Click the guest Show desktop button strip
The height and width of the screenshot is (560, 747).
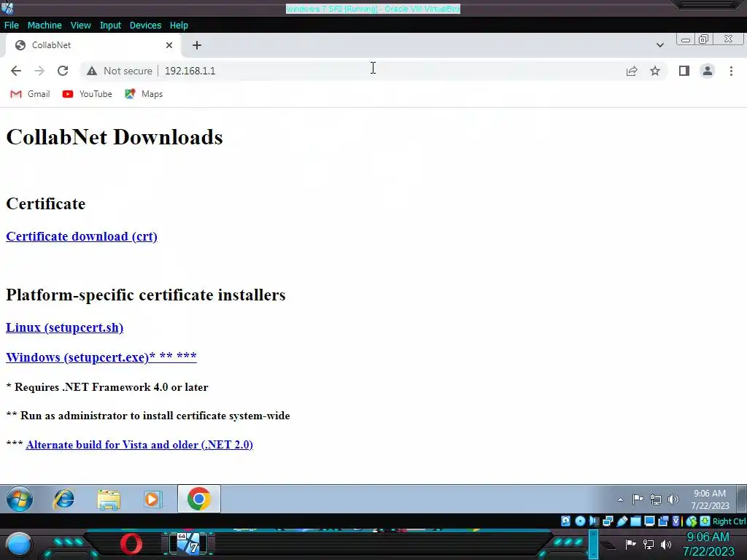[742, 499]
